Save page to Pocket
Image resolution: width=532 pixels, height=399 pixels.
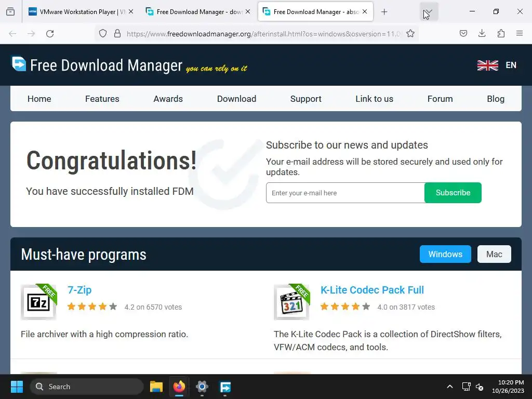tap(463, 33)
